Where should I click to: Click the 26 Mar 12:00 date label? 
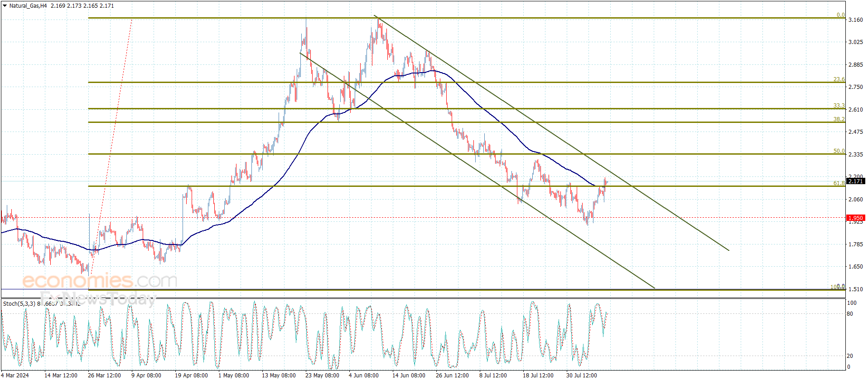click(x=104, y=376)
